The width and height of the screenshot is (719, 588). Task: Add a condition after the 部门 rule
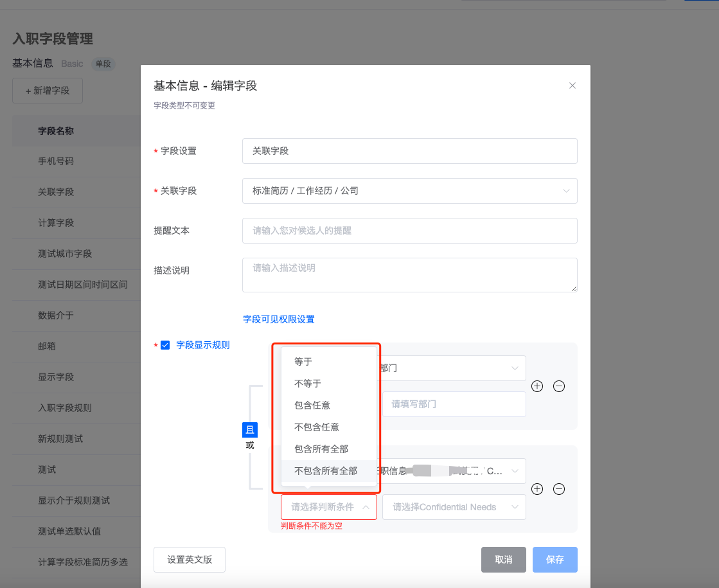(537, 386)
